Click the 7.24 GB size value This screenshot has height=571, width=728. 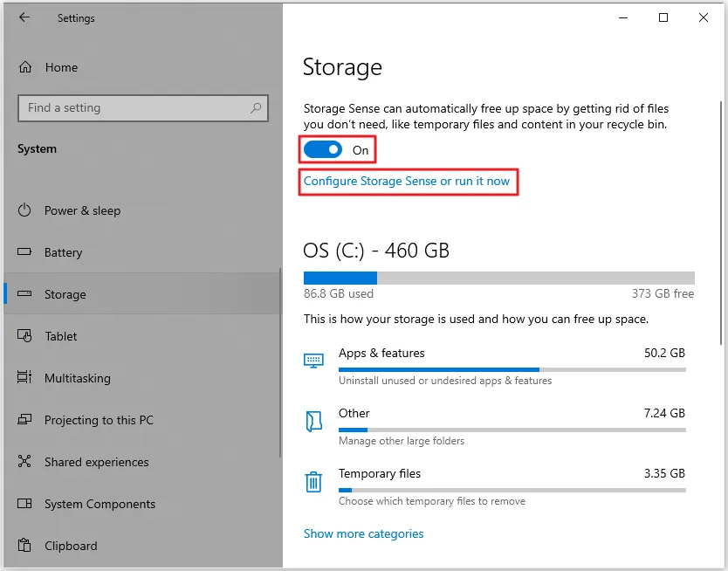664,413
